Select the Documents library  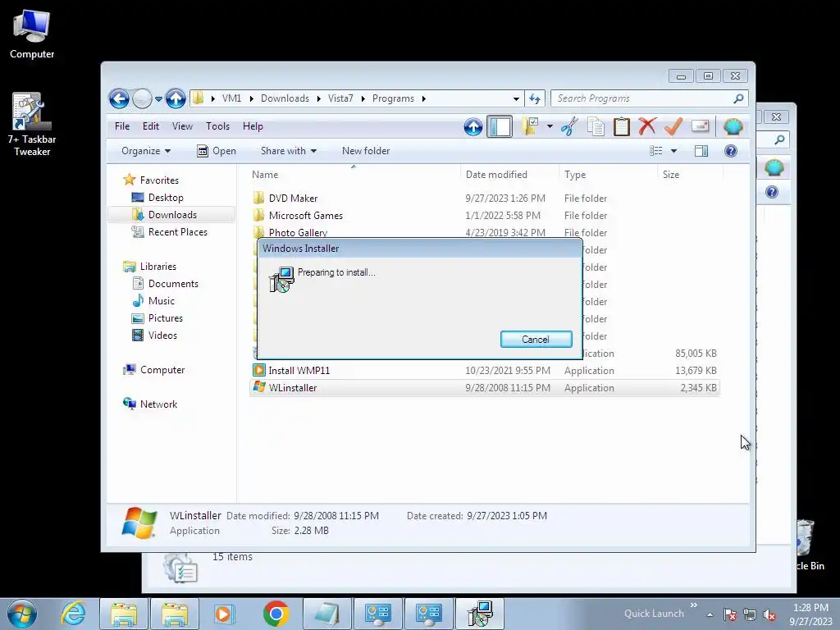pyautogui.click(x=173, y=283)
